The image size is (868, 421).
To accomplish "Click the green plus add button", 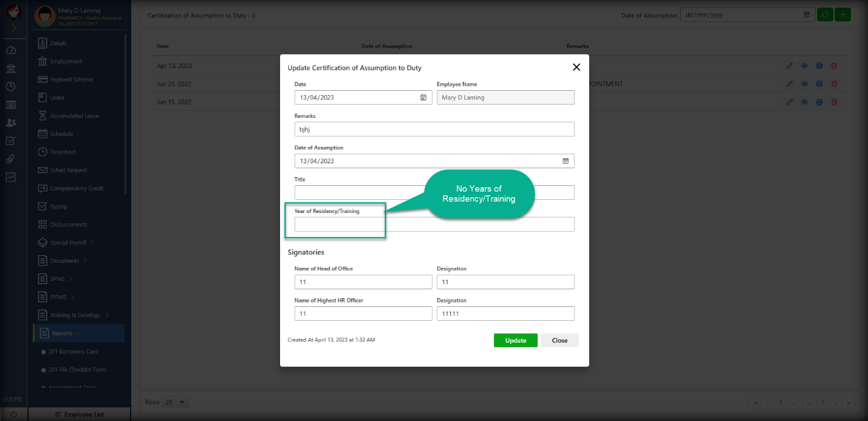I will coord(842,14).
